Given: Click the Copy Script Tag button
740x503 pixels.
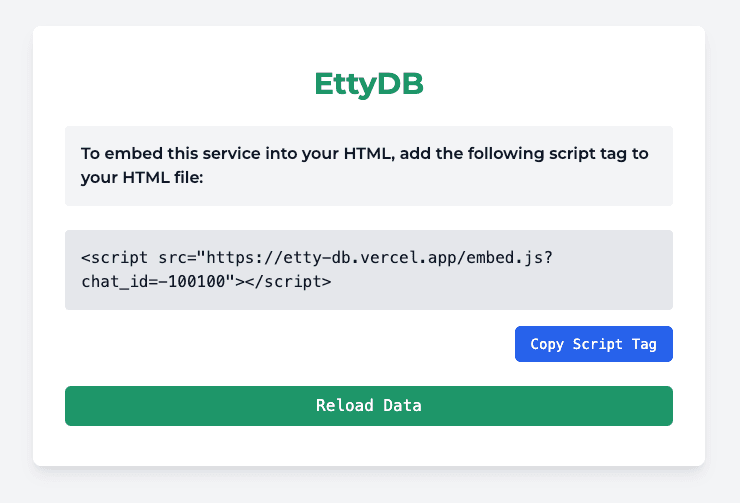Looking at the screenshot, I should coord(594,344).
